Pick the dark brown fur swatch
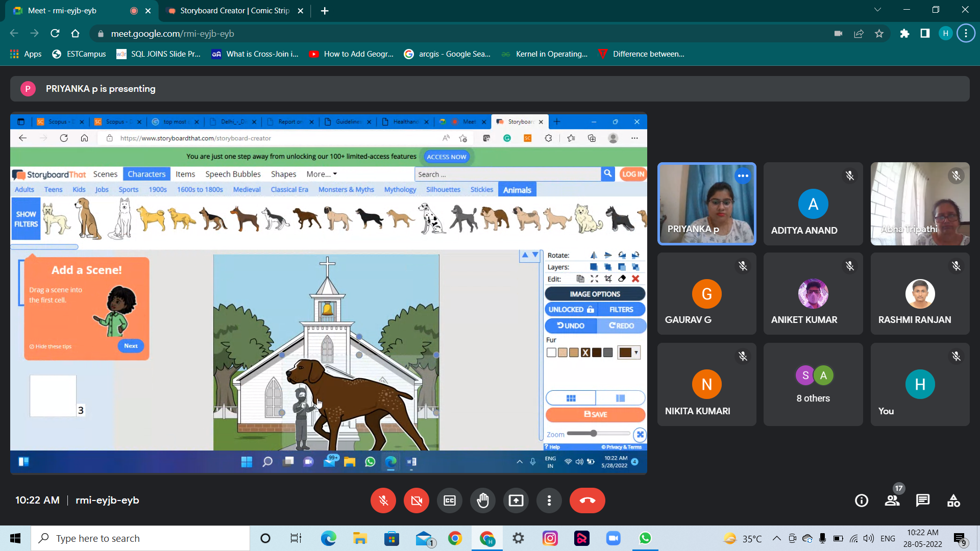 [597, 353]
